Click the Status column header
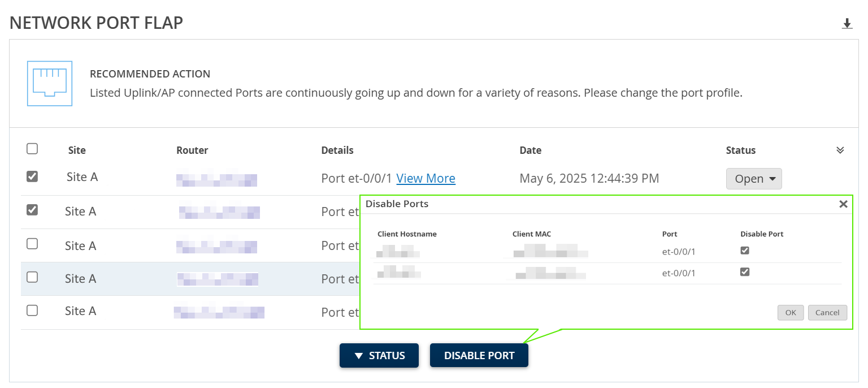This screenshot has height=388, width=868. click(x=741, y=150)
